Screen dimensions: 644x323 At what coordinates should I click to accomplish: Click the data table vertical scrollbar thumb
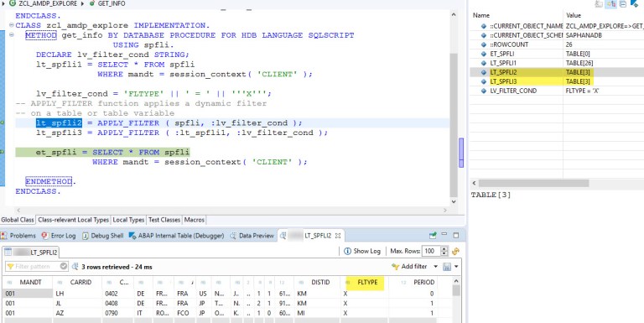click(456, 290)
